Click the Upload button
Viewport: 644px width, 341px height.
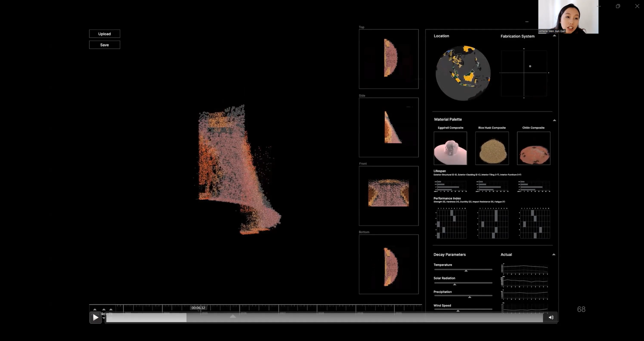pyautogui.click(x=104, y=34)
